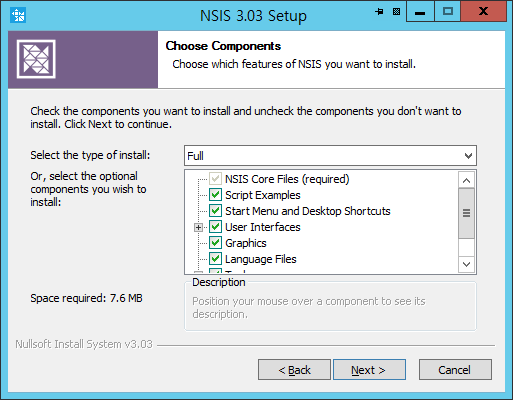This screenshot has height=400, width=513.
Task: Click the NSIS installer icon in title bar
Action: click(18, 16)
